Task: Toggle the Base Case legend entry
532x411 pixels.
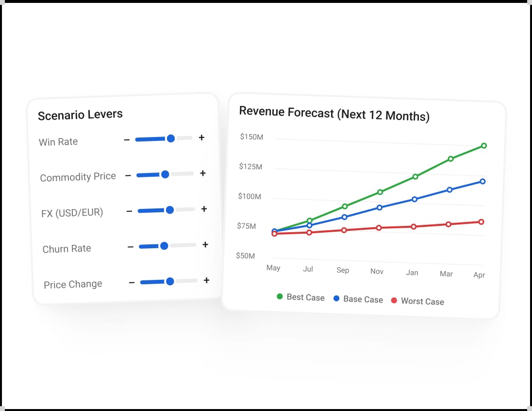Action: [x=358, y=299]
